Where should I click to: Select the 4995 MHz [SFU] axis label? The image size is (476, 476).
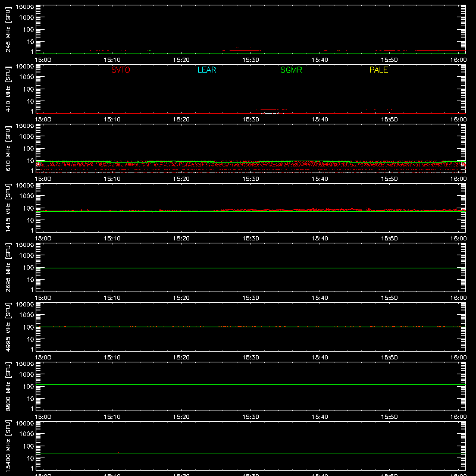[8, 327]
